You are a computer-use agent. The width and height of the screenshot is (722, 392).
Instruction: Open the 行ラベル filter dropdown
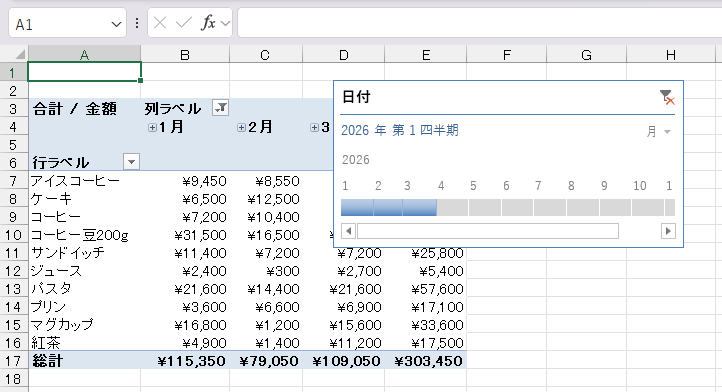(131, 162)
